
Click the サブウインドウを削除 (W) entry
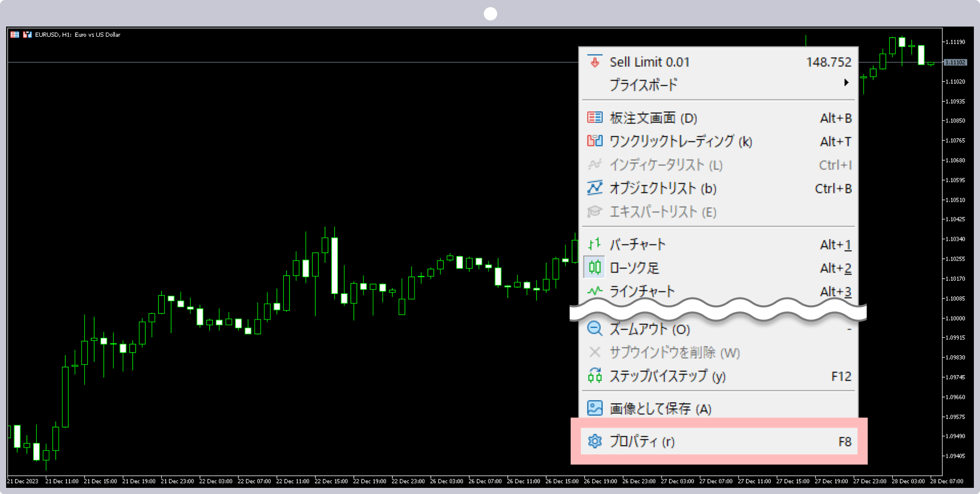[x=719, y=353]
